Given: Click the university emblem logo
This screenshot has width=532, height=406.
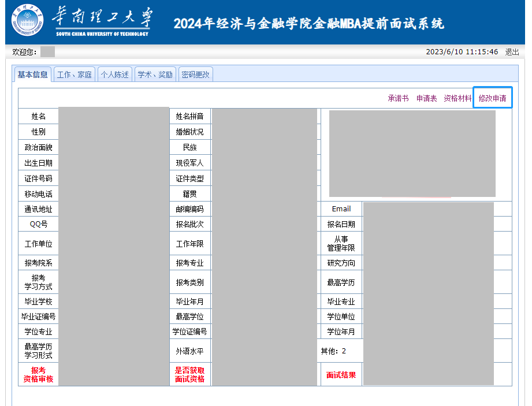Looking at the screenshot, I should pos(28,20).
